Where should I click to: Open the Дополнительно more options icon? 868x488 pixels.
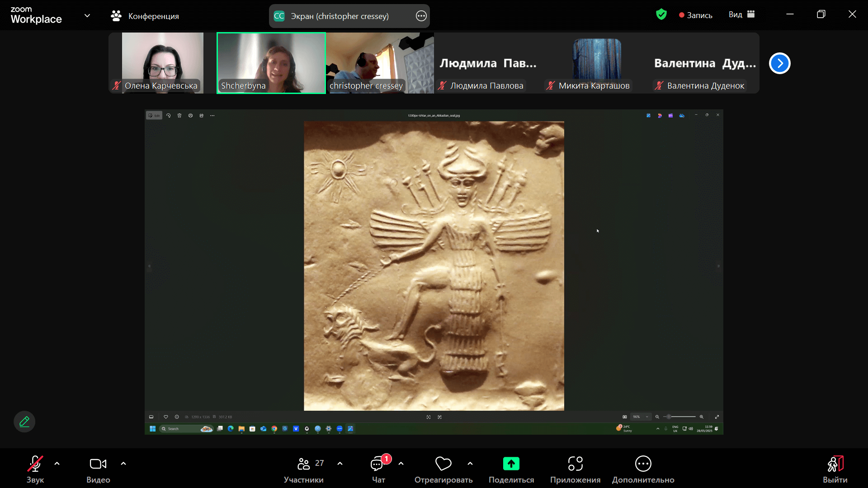click(x=643, y=464)
